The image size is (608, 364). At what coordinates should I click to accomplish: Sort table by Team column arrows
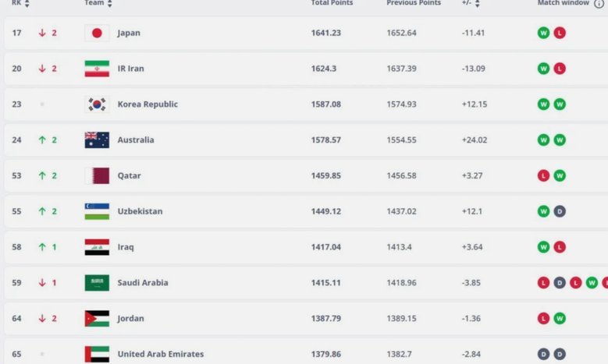(x=110, y=3)
